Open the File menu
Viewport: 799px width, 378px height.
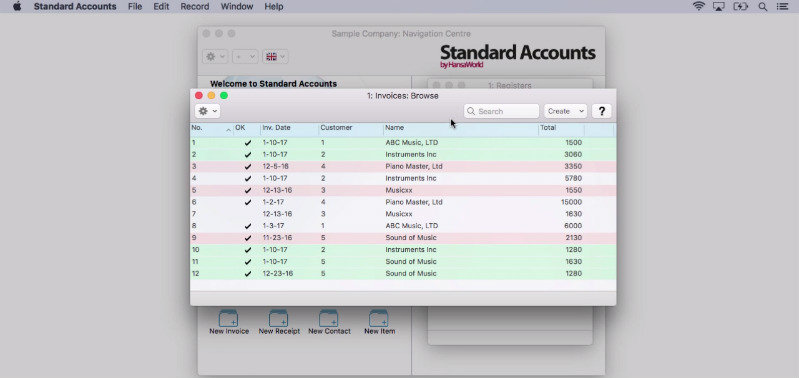pos(135,7)
